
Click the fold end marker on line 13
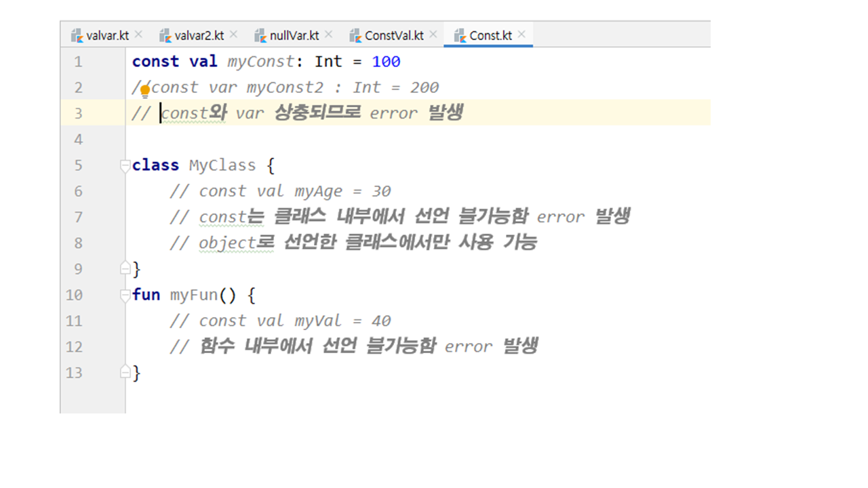pos(125,373)
